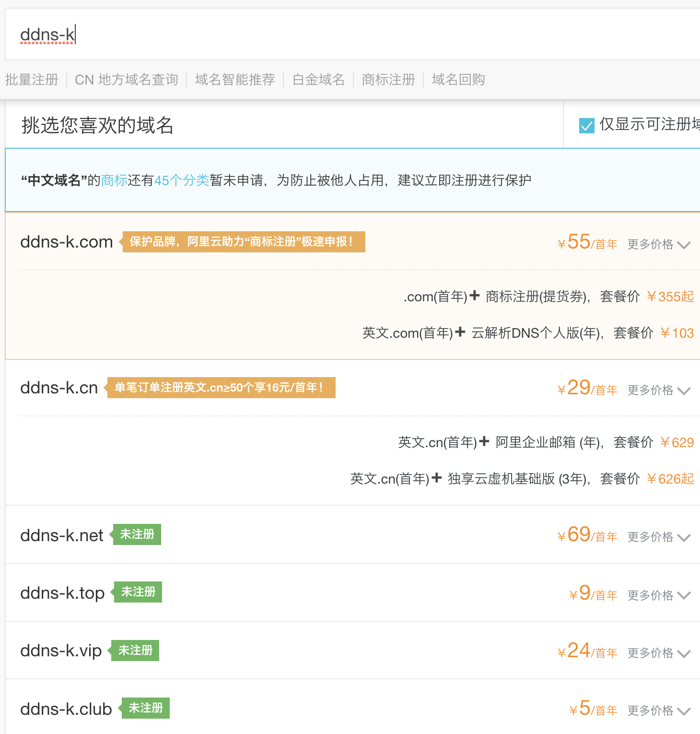Click the 45个分类 link

(182, 180)
